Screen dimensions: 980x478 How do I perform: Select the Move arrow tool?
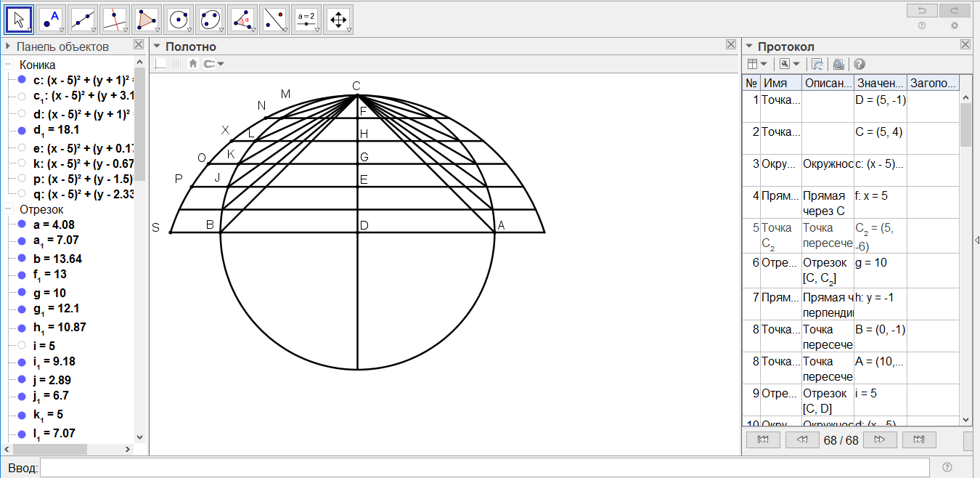[20, 20]
